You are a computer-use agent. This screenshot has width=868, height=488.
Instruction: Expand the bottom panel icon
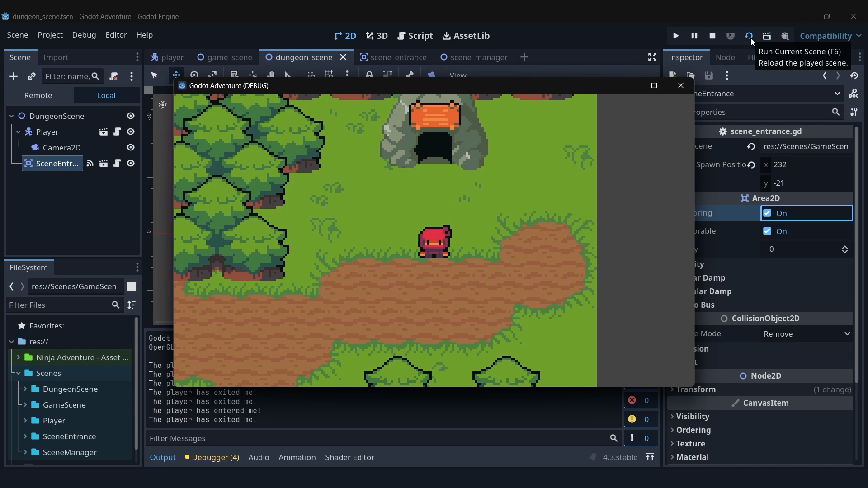[x=650, y=457]
